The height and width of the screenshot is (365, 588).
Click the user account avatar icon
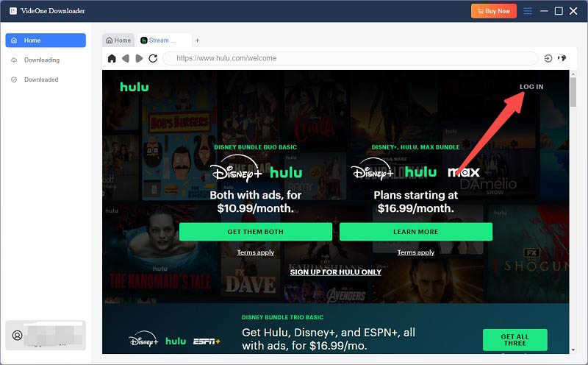[x=18, y=335]
